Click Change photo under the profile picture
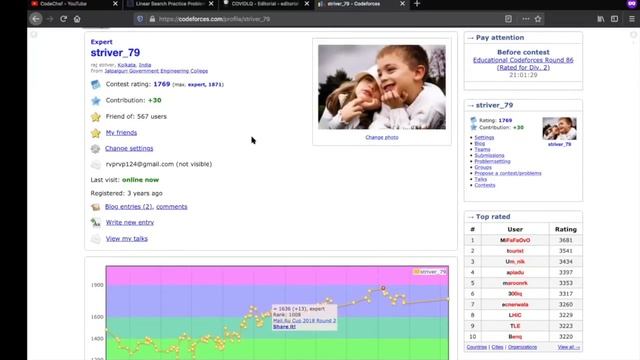 (x=382, y=138)
